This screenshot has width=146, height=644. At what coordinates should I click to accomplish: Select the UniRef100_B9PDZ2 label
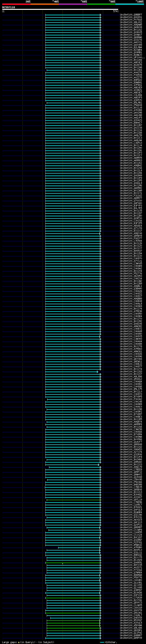point(131,80)
